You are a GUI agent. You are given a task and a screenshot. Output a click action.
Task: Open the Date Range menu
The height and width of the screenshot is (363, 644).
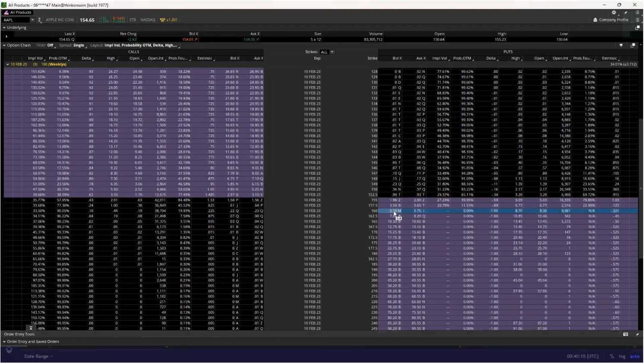[x=37, y=356]
